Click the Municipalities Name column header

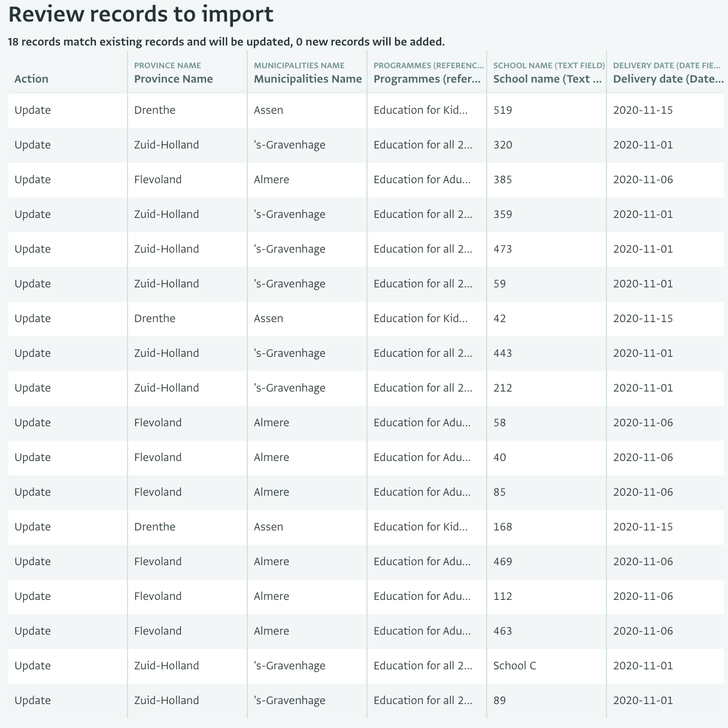pos(307,78)
